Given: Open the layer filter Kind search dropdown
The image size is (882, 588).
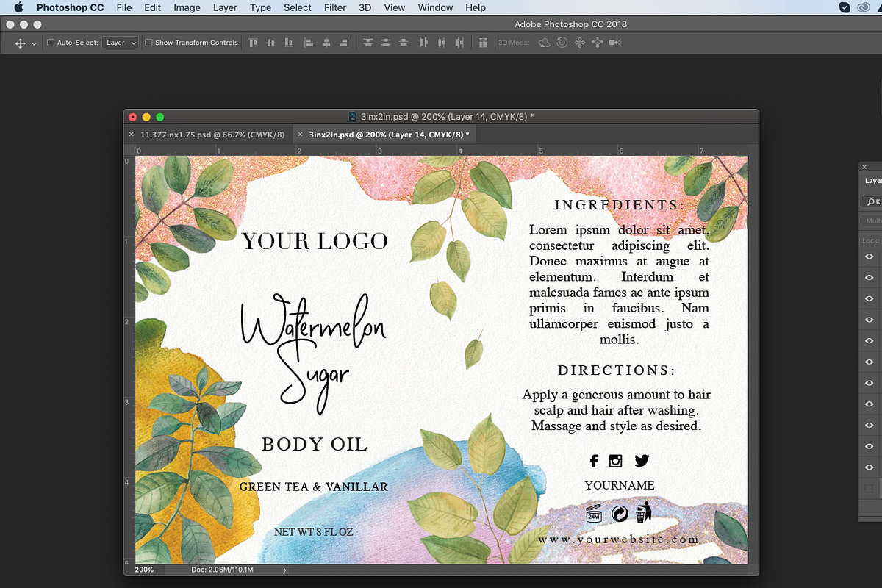Looking at the screenshot, I should 872,202.
